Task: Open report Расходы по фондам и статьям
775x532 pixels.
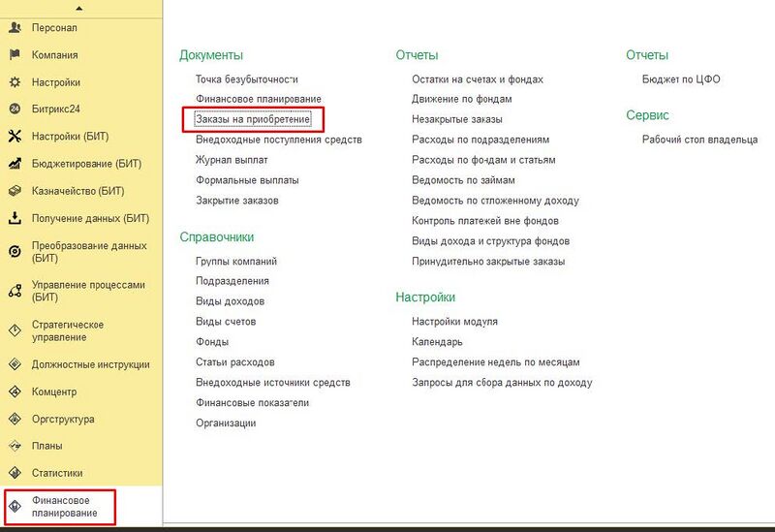Action: click(483, 160)
